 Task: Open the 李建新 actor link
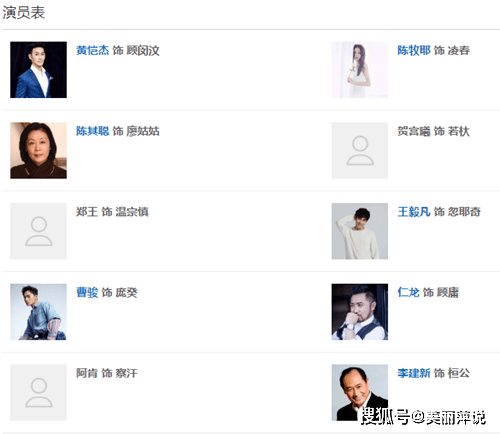click(x=414, y=373)
